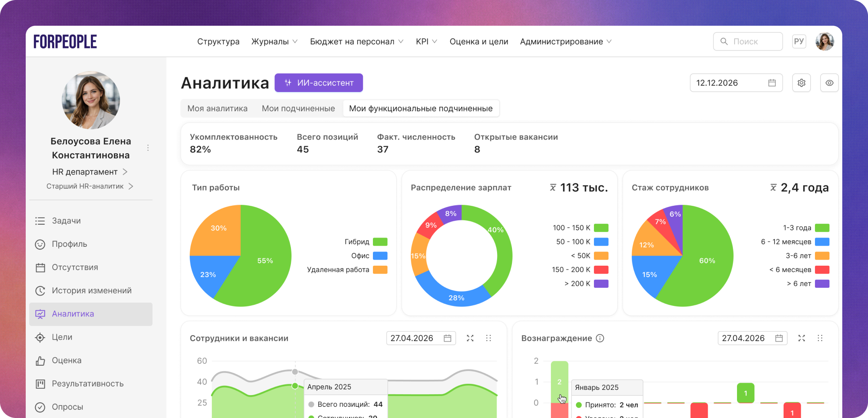
Task: Click green bar labeled 2 in Вознаграждение chart
Action: 559,382
